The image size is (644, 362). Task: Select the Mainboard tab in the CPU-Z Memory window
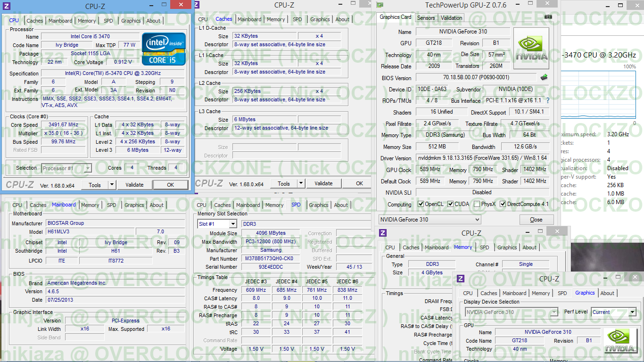(x=437, y=247)
